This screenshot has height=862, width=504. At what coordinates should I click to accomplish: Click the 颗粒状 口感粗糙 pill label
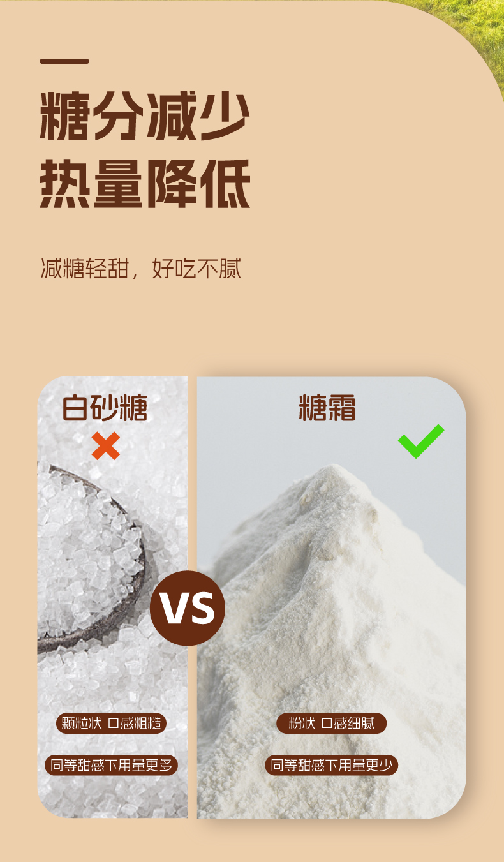112,723
